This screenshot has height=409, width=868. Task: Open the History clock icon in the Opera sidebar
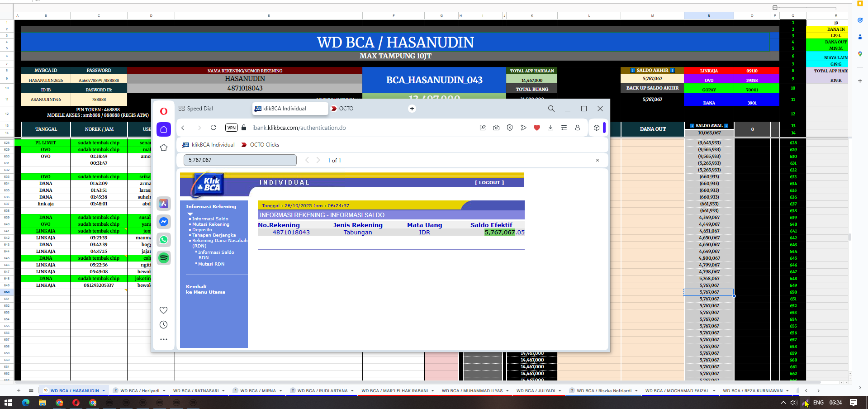pyautogui.click(x=164, y=324)
